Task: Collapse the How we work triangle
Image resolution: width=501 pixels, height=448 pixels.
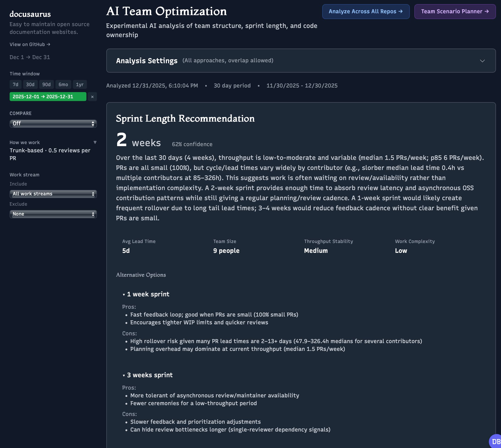Action: pos(95,142)
